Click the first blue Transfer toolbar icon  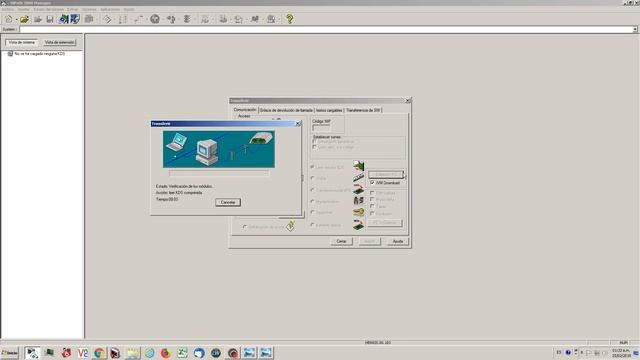[x=64, y=19]
